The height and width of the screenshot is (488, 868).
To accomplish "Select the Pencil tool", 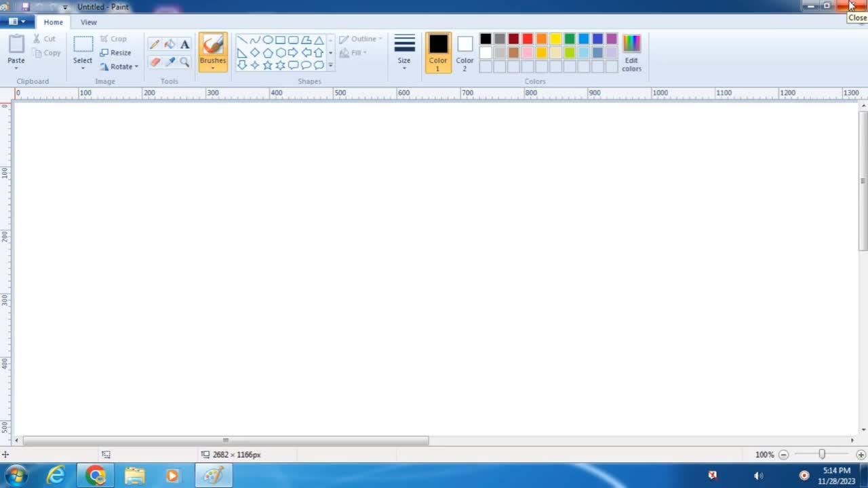I will 155,44.
